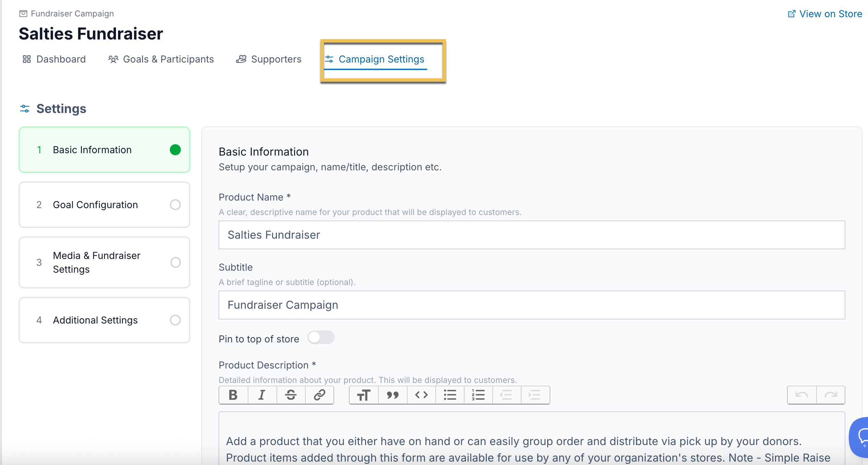Select Goal Configuration step radio circle
Screen dimensions: 868x465
(x=175, y=205)
